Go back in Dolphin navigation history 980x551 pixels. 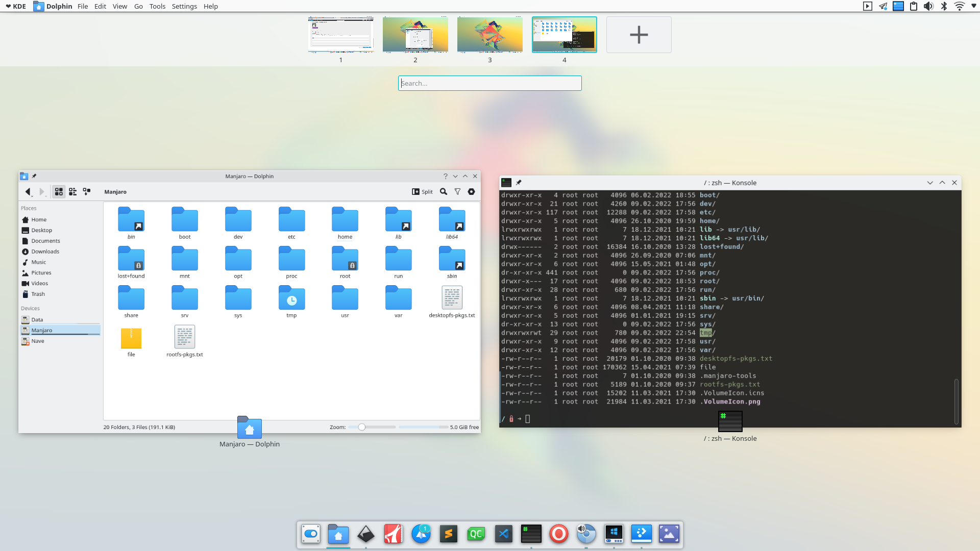point(28,192)
